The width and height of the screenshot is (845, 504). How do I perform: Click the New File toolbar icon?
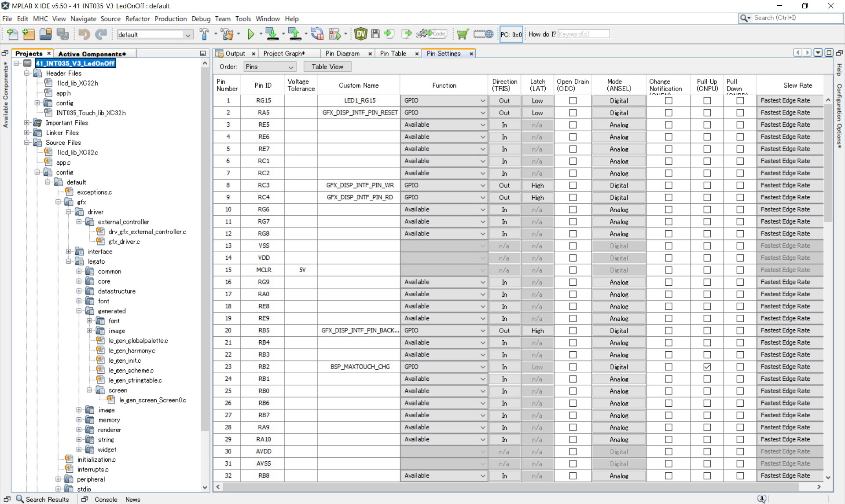pyautogui.click(x=13, y=34)
